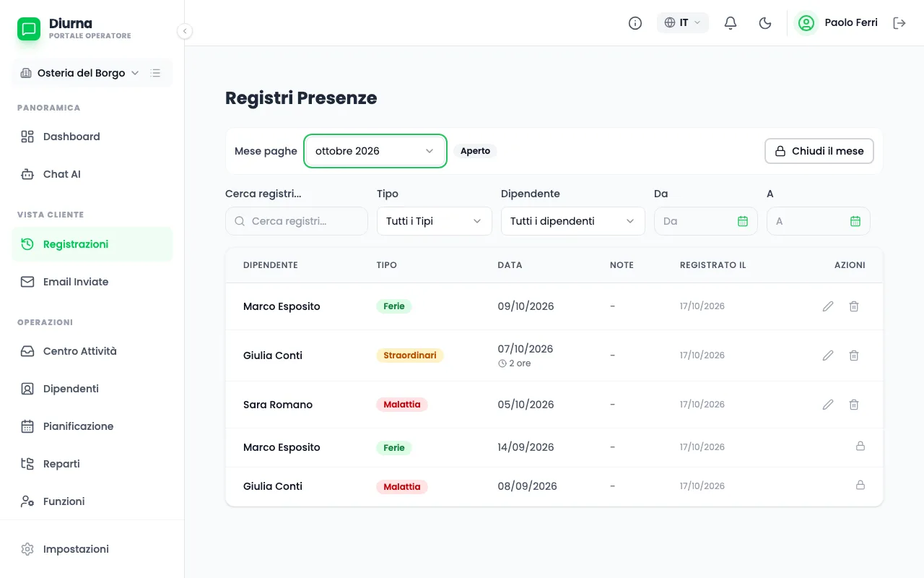Open the Tutti i Tipi dropdown

[435, 221]
